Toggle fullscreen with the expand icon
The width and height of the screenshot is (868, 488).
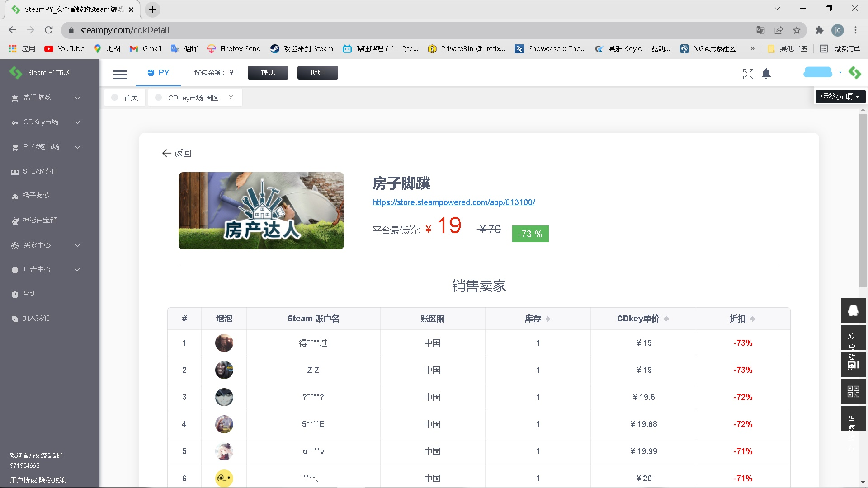click(x=748, y=74)
